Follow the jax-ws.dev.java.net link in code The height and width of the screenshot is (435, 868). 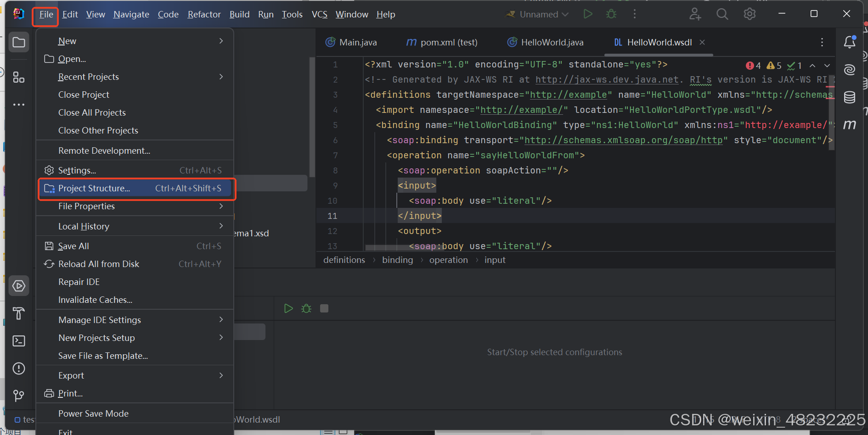pos(607,79)
